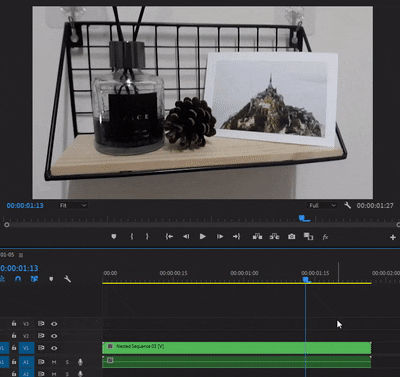Click ruler label 00:00:01:00
Screen dimensions: 400x377
[x=244, y=273]
